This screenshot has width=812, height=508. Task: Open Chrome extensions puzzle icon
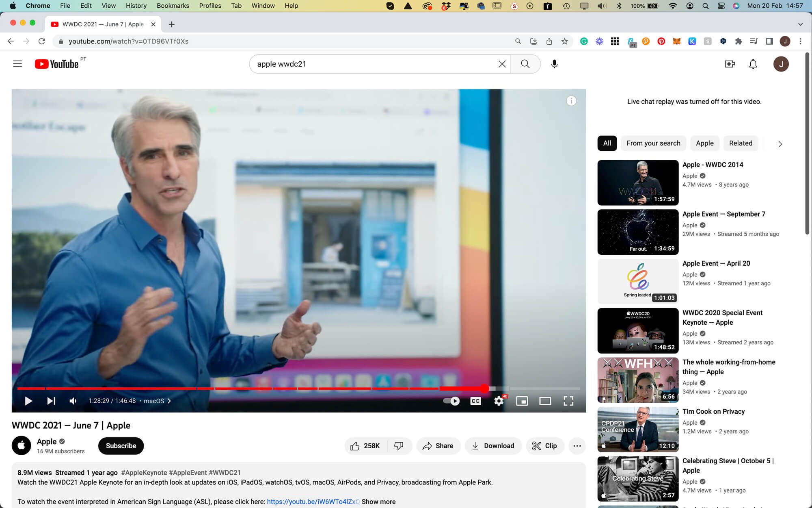(x=739, y=41)
